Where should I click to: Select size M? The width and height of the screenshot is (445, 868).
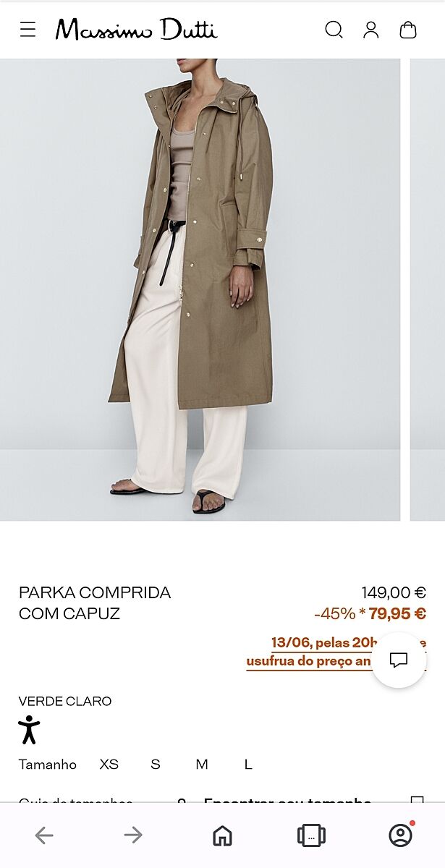(x=202, y=765)
